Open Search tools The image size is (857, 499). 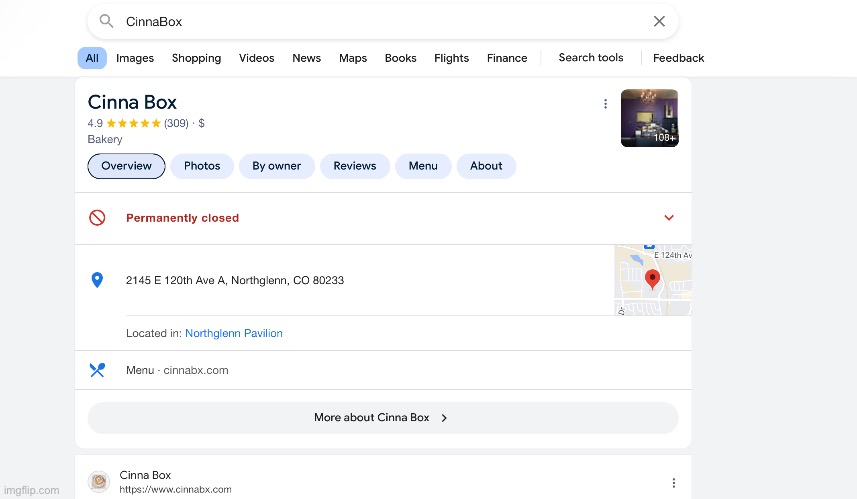coord(591,57)
